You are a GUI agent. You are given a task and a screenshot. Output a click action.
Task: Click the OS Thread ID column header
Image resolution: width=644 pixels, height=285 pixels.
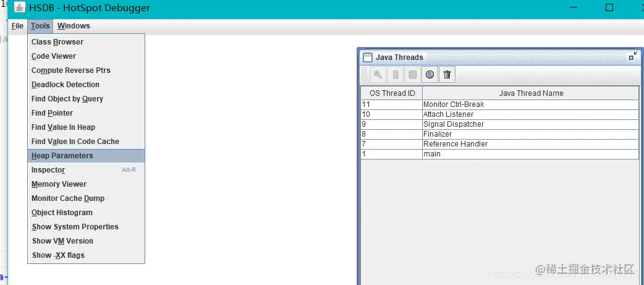[x=392, y=93]
